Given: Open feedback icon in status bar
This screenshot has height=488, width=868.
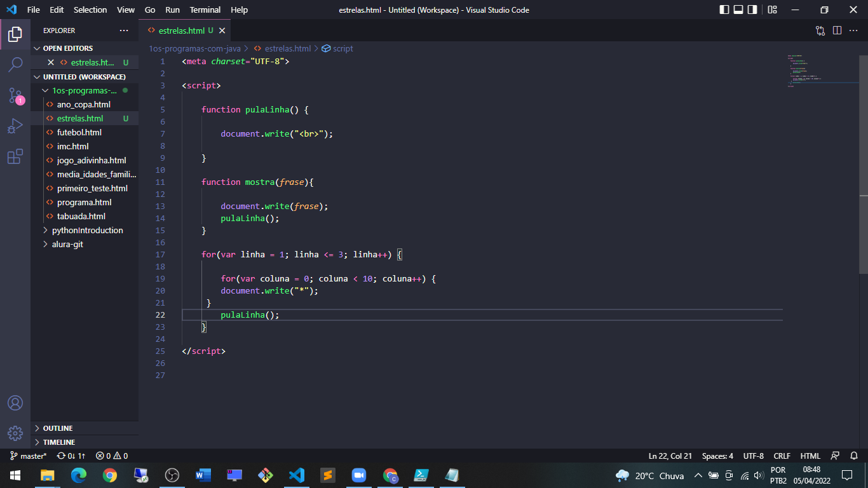Looking at the screenshot, I should (x=835, y=456).
